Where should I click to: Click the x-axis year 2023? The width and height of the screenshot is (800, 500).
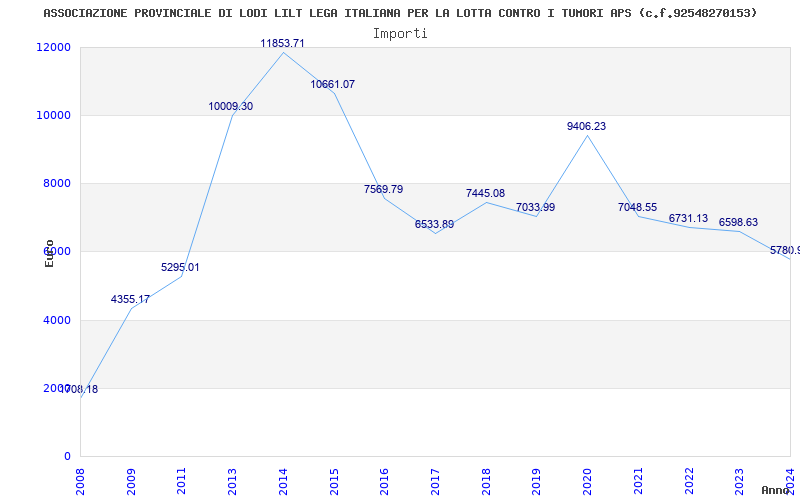(739, 481)
